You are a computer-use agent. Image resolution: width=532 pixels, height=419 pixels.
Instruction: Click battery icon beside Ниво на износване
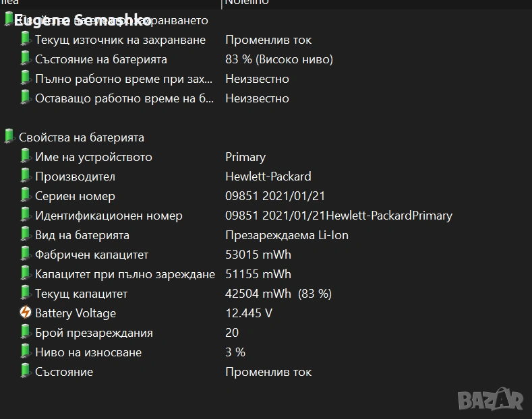tap(26, 352)
